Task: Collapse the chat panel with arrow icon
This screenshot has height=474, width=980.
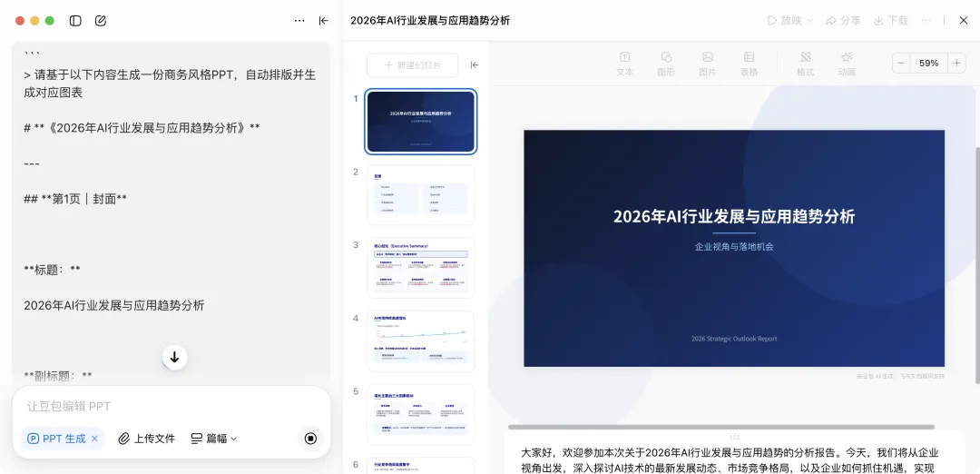Action: pyautogui.click(x=324, y=21)
